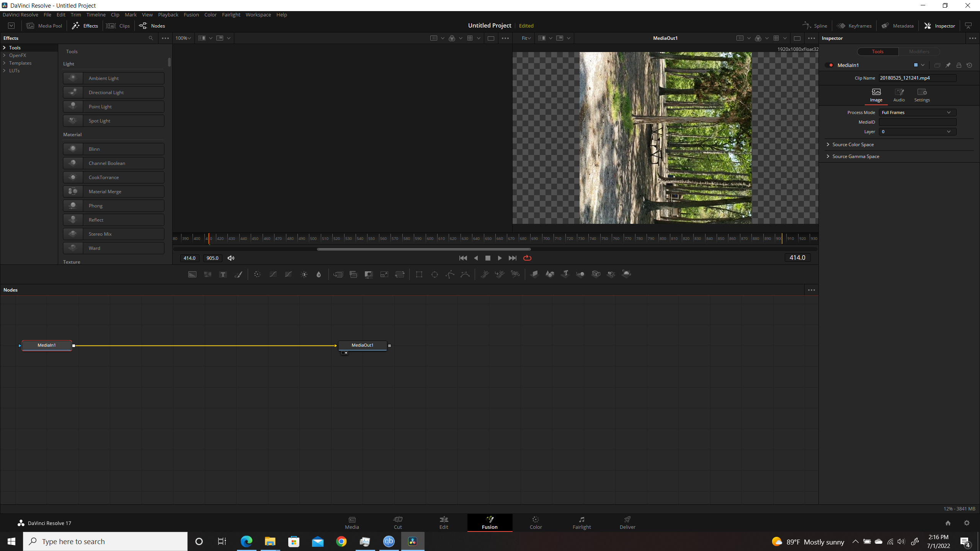The image size is (980, 551).
Task: Click the play forward button
Action: pos(500,258)
